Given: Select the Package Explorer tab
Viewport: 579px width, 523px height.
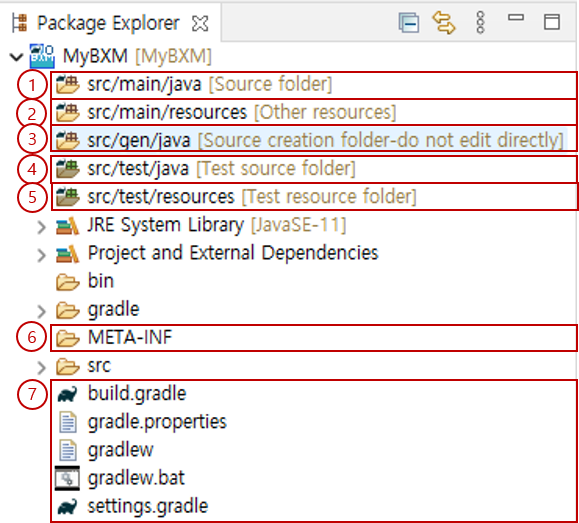Looking at the screenshot, I should pyautogui.click(x=109, y=23).
